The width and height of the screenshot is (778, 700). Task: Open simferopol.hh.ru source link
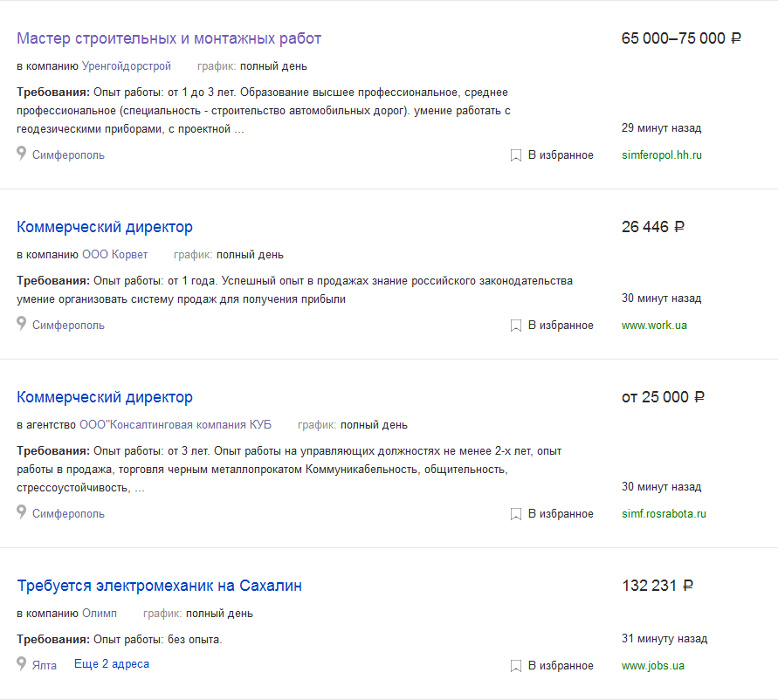click(x=661, y=154)
